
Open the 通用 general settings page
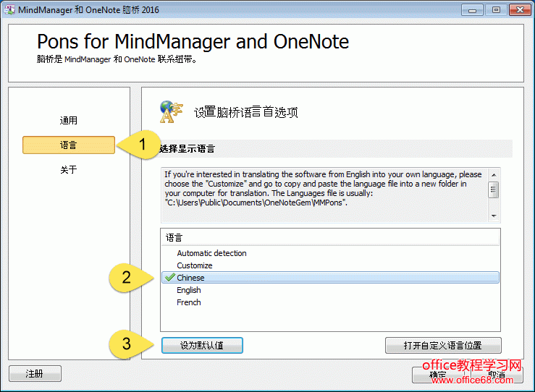(69, 120)
